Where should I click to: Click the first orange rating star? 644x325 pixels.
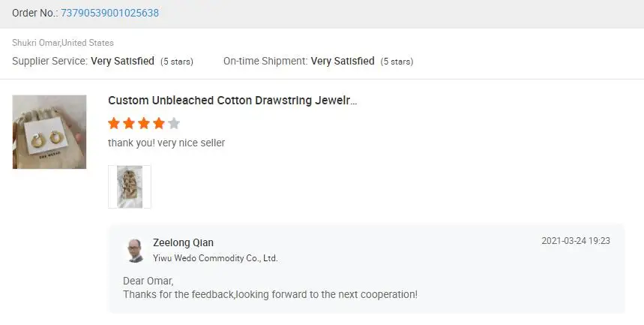point(114,123)
